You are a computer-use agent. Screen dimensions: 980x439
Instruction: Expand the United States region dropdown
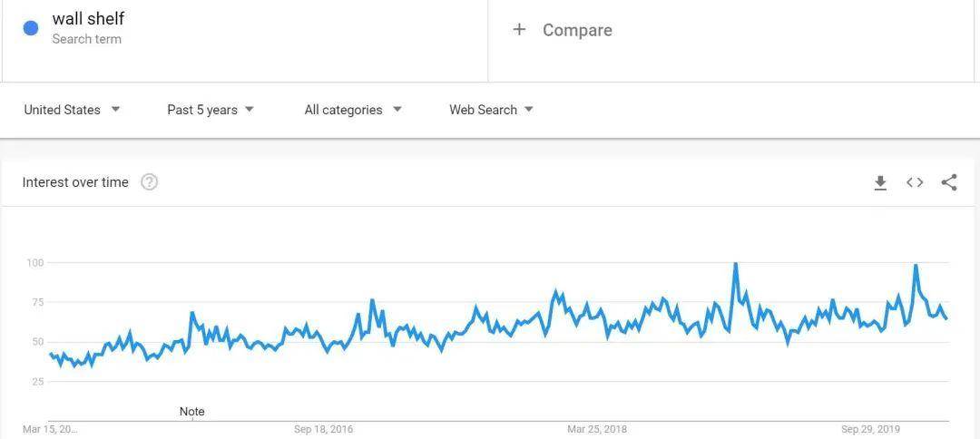point(72,110)
